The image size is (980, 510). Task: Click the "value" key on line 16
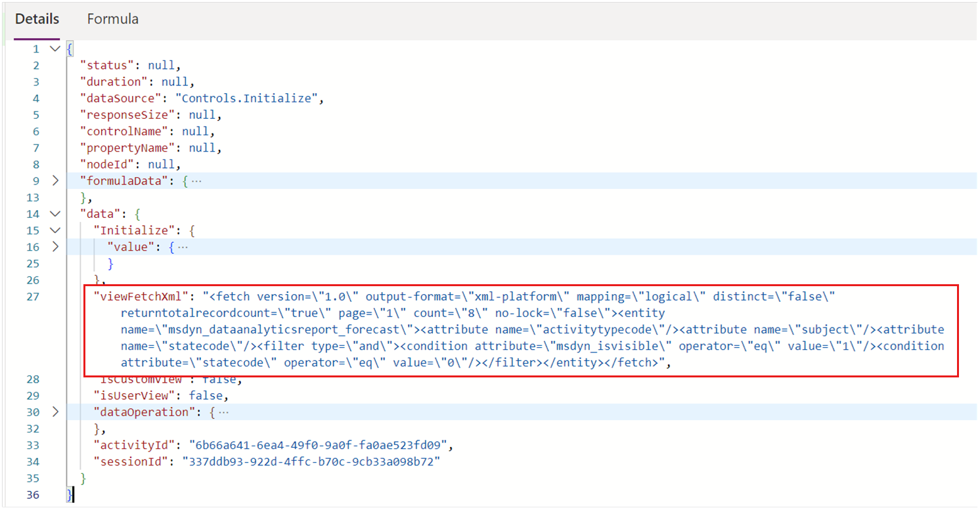(x=131, y=247)
